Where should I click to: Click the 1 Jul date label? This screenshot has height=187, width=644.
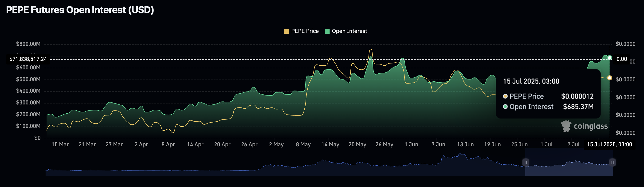(546, 144)
